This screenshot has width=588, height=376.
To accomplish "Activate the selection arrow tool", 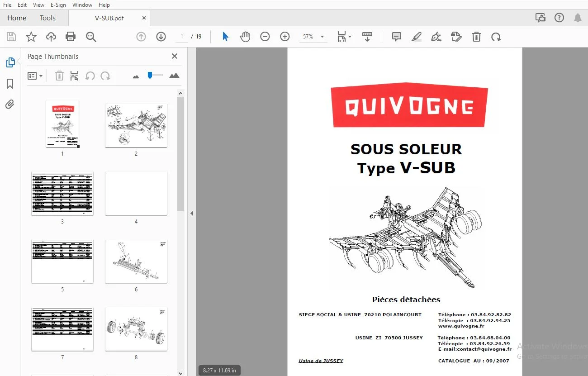I will point(225,37).
